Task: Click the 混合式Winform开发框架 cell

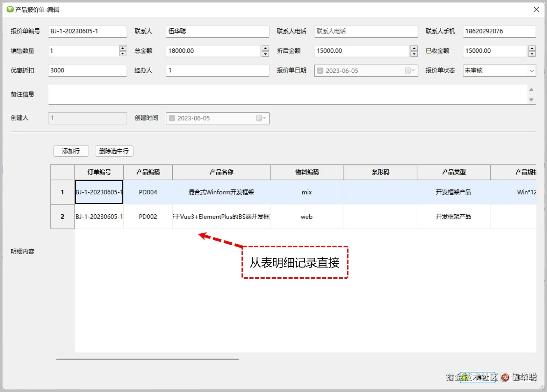Action: pos(221,192)
